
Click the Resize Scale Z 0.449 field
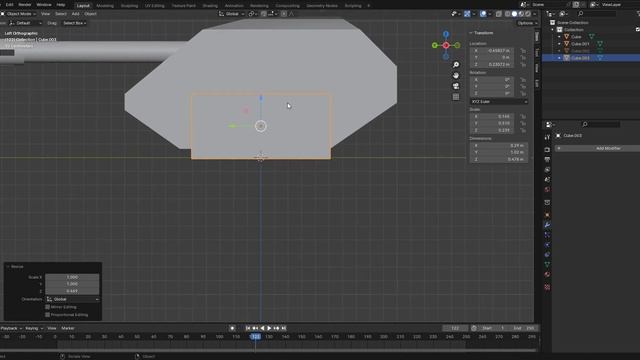(72, 291)
